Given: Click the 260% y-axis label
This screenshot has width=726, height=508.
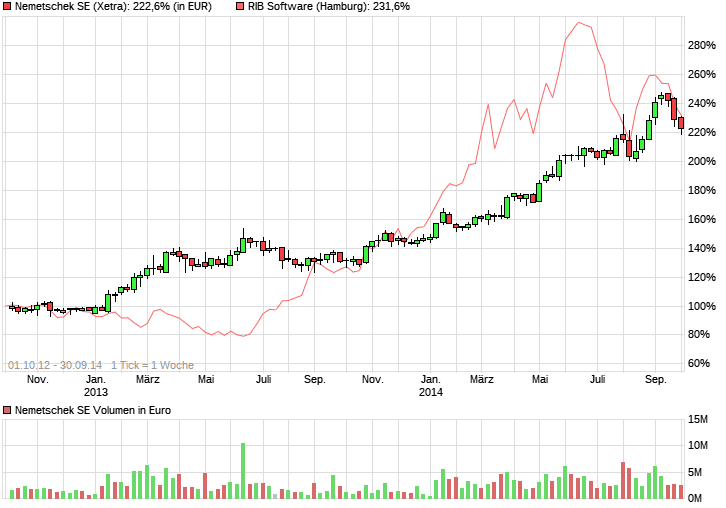Looking at the screenshot, I should click(x=702, y=74).
